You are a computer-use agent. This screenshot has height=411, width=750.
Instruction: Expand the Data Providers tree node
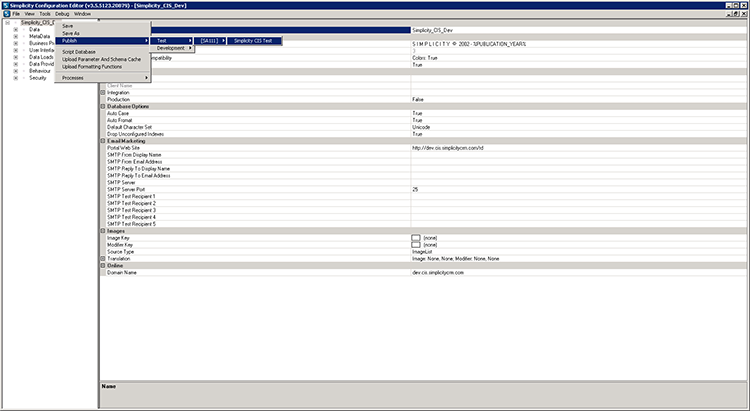coord(15,64)
